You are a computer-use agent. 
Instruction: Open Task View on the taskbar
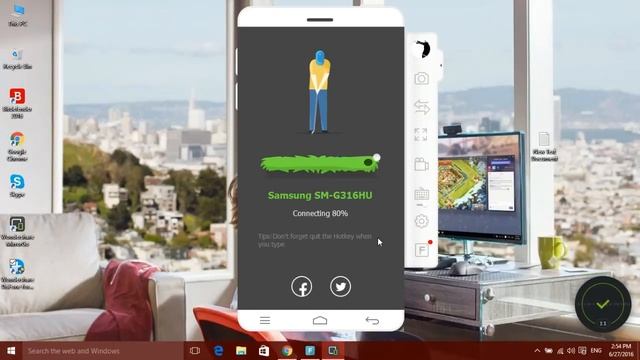tap(195, 351)
